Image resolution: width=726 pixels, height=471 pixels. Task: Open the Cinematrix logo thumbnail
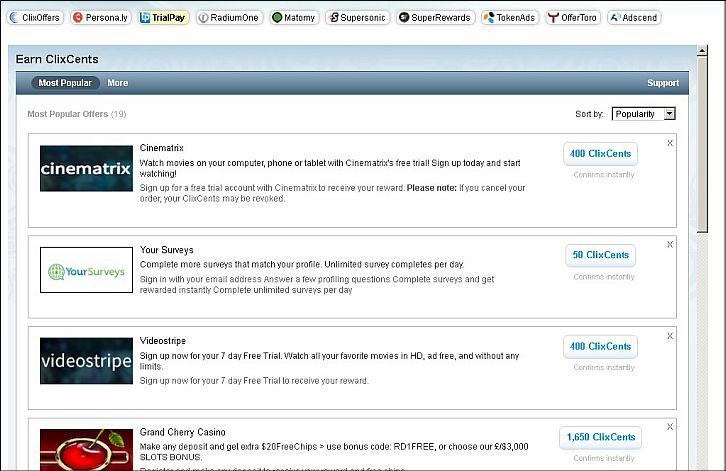(x=86, y=169)
